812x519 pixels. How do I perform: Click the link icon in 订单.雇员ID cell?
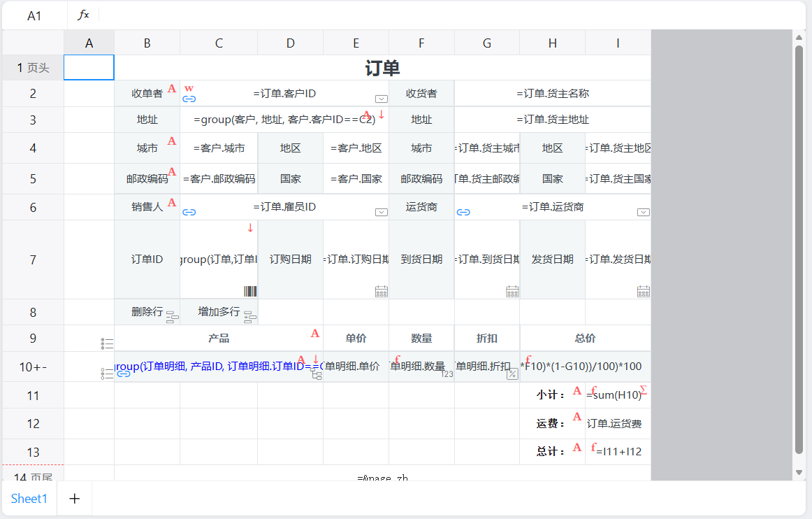tap(189, 212)
